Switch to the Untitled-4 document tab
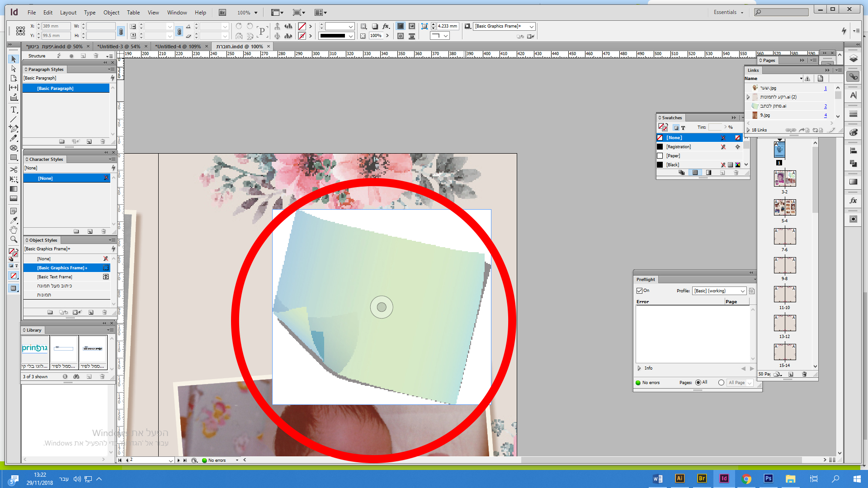 point(178,47)
